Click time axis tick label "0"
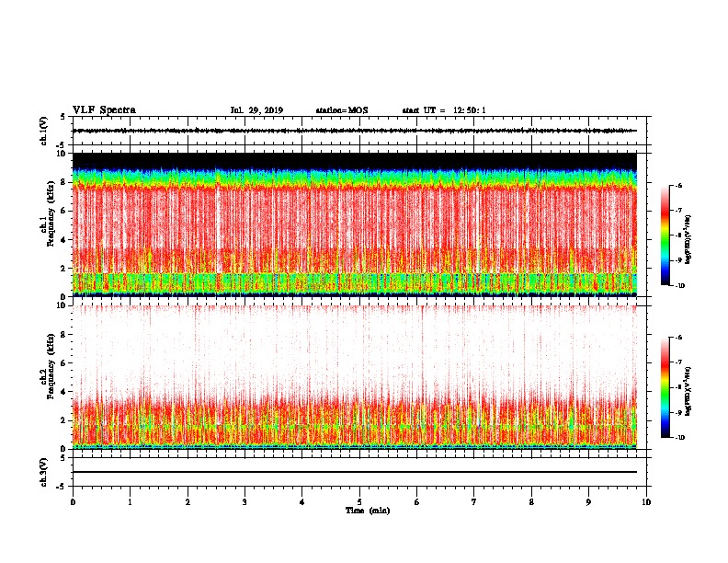 (x=73, y=502)
